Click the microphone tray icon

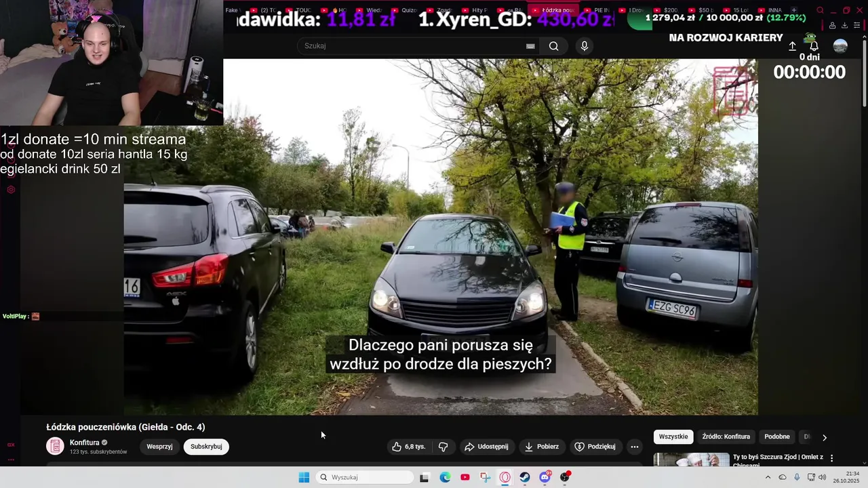[x=797, y=477]
